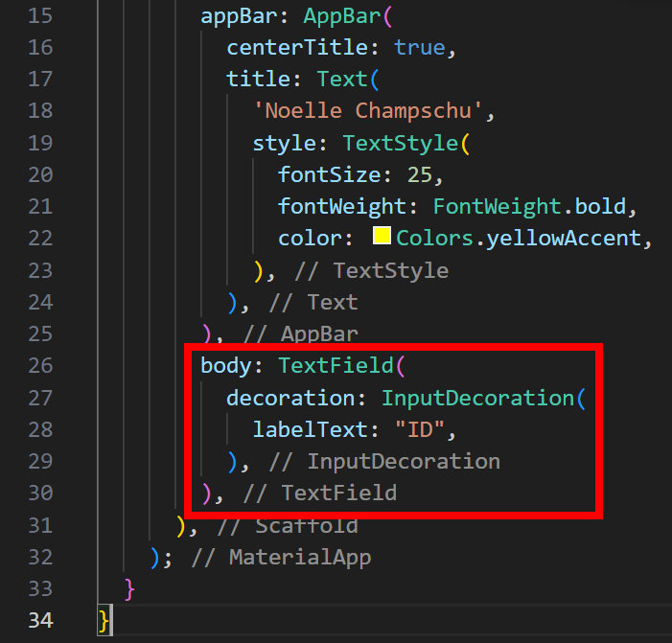This screenshot has height=643, width=672.
Task: Click 'body' property on line 26
Action: point(226,366)
